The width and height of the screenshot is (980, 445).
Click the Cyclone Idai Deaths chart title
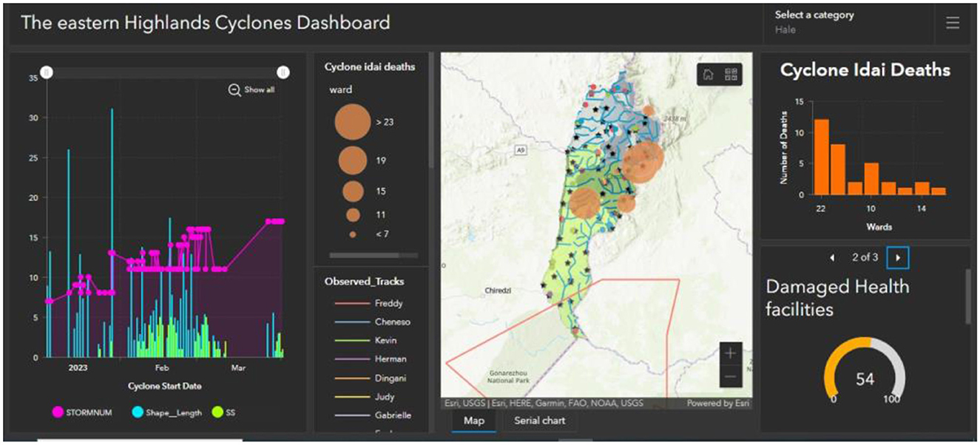(865, 70)
